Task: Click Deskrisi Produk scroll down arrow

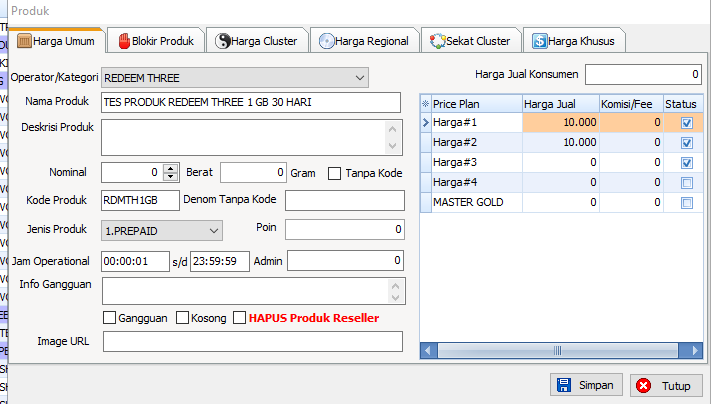Action: point(393,146)
